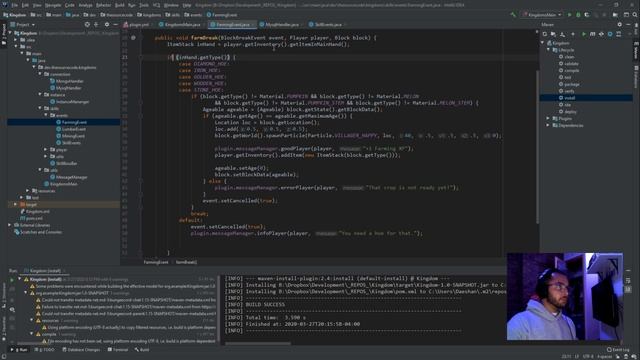The image size is (640, 360).
Task: Open the File menu
Action: (15, 5)
